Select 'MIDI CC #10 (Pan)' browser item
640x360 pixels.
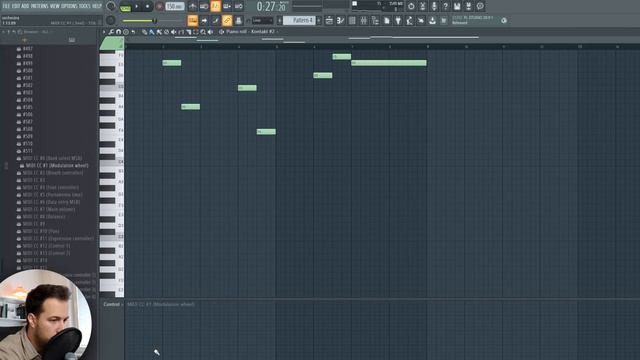point(41,231)
